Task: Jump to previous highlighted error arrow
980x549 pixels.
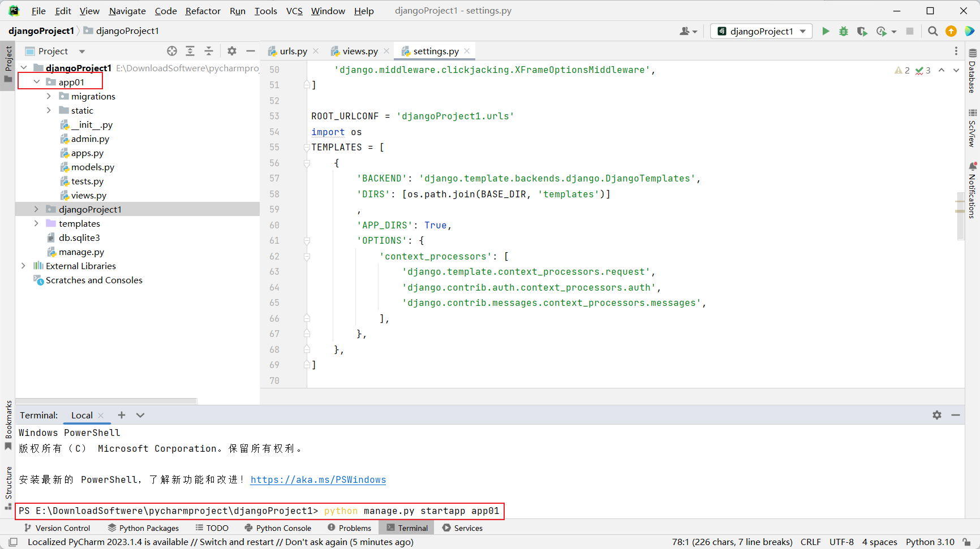Action: click(942, 70)
